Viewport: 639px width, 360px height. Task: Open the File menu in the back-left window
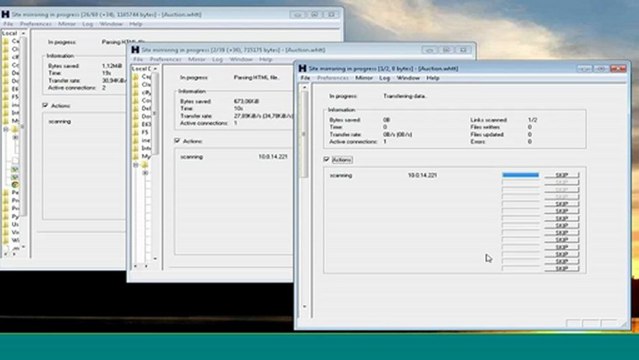tap(8, 24)
